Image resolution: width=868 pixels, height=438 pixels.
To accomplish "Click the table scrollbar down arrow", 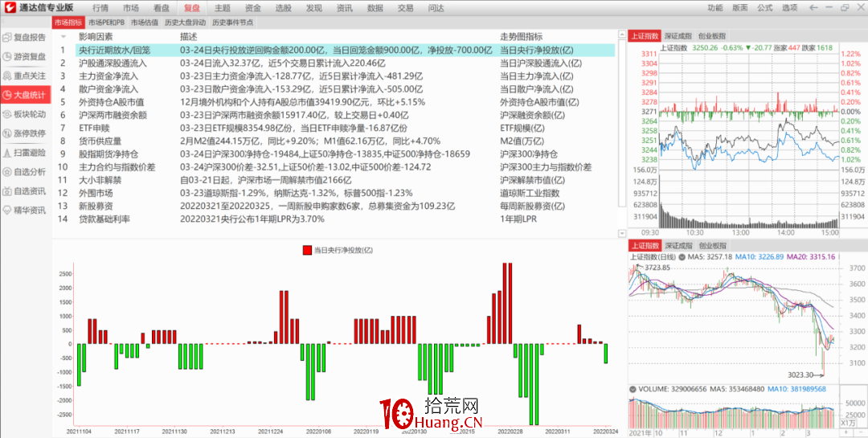I will coord(621,234).
